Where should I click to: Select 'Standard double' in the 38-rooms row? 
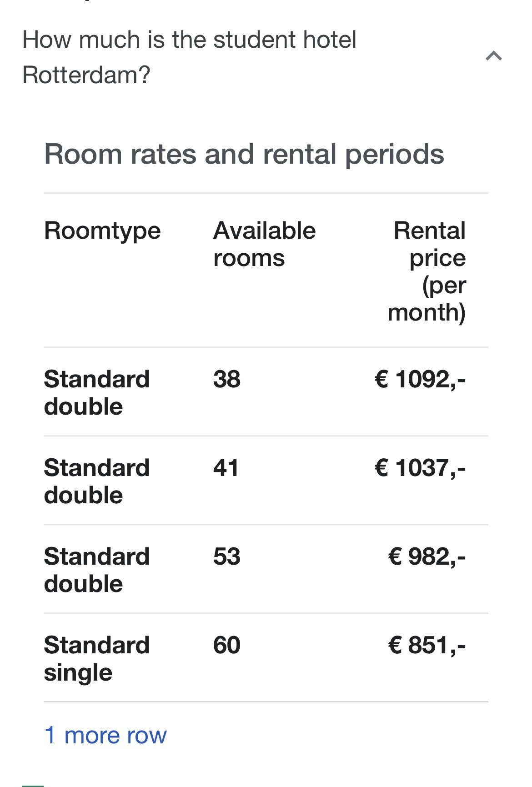(x=96, y=392)
